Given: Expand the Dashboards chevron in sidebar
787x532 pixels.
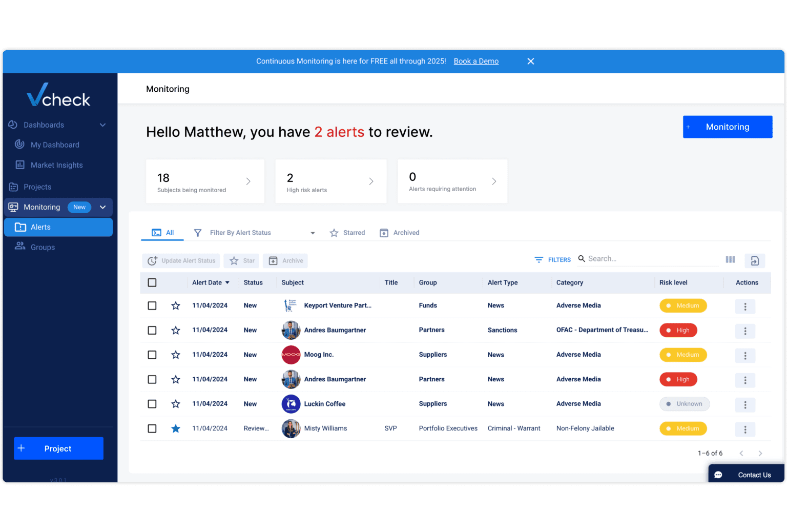Looking at the screenshot, I should tap(102, 125).
